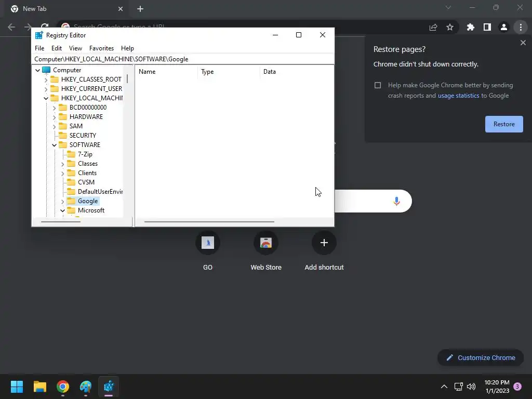Open a new tab with the plus button

[140, 9]
